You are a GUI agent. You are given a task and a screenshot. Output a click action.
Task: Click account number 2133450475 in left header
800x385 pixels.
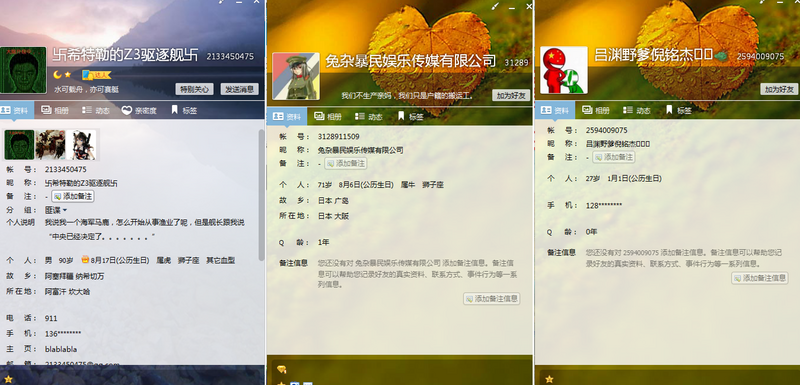[x=230, y=57]
